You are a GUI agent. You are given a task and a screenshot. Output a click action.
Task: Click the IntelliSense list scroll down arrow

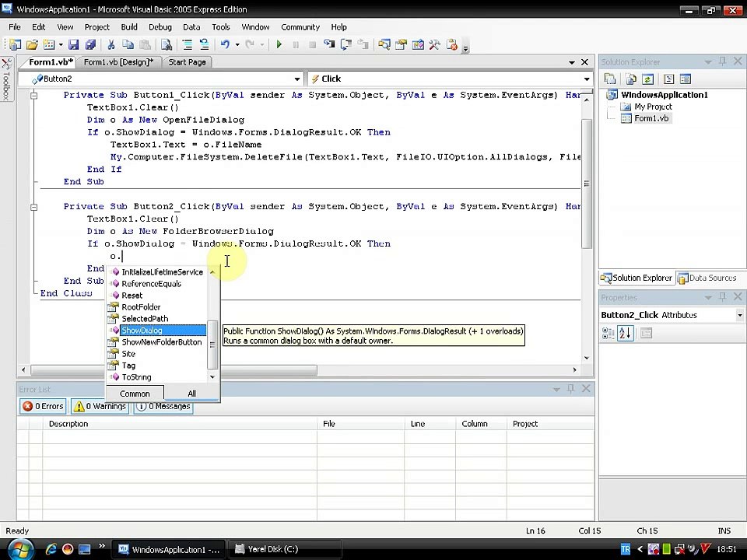click(212, 377)
